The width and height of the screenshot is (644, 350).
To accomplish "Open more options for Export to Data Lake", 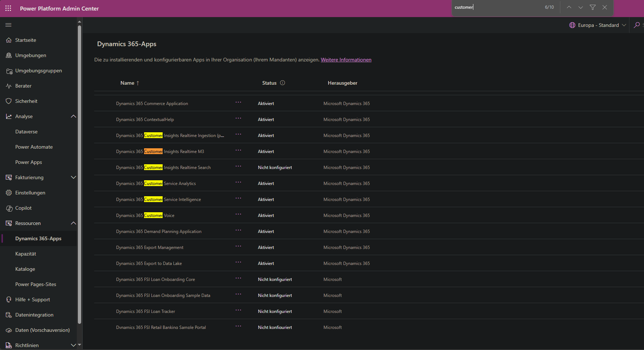I will [238, 262].
